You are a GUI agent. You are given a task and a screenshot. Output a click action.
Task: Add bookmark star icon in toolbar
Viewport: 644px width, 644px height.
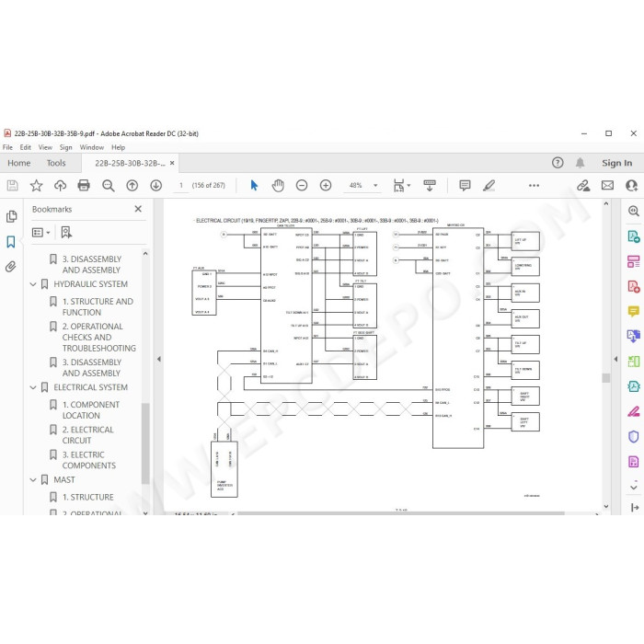pyautogui.click(x=36, y=186)
